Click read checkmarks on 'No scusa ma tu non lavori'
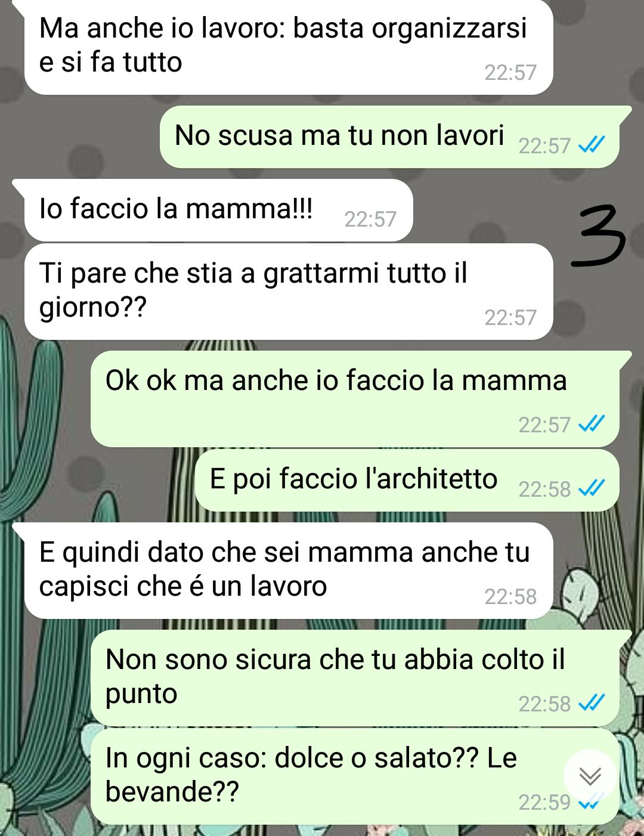This screenshot has height=836, width=644. pyautogui.click(x=592, y=145)
